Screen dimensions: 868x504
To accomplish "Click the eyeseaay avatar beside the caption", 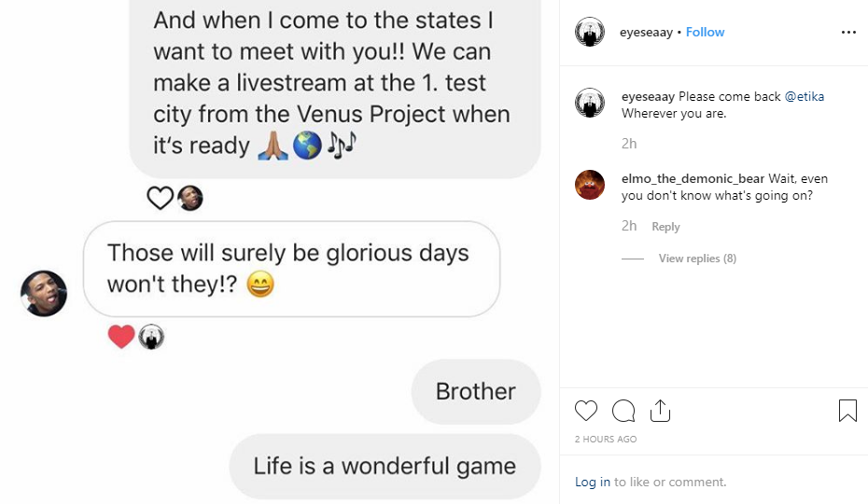I will pos(590,103).
